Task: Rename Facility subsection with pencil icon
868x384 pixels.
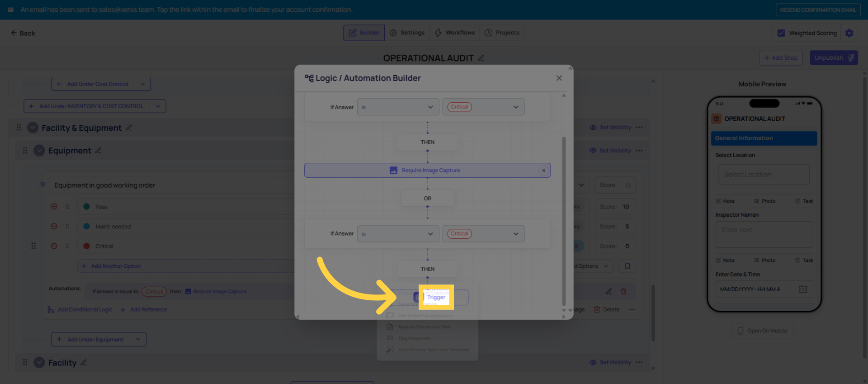Action: click(x=84, y=362)
